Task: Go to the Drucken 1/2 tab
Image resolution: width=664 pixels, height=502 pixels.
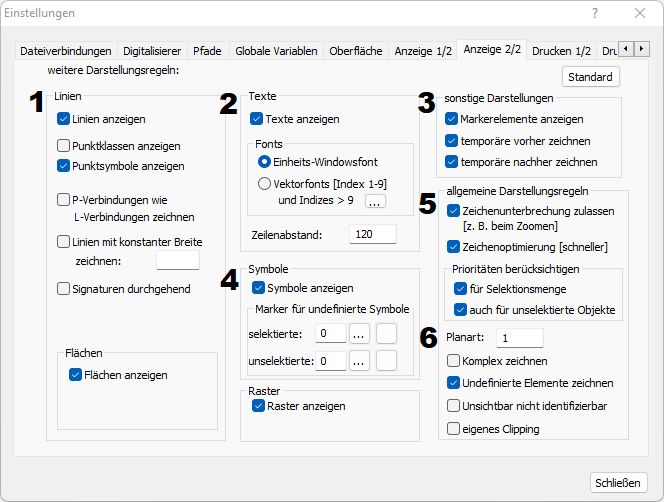Action: [x=561, y=50]
